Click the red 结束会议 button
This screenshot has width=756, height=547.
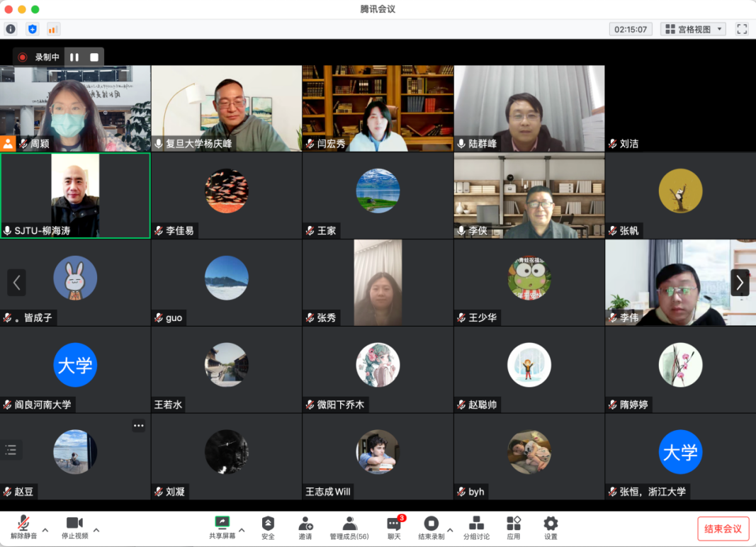(x=723, y=529)
